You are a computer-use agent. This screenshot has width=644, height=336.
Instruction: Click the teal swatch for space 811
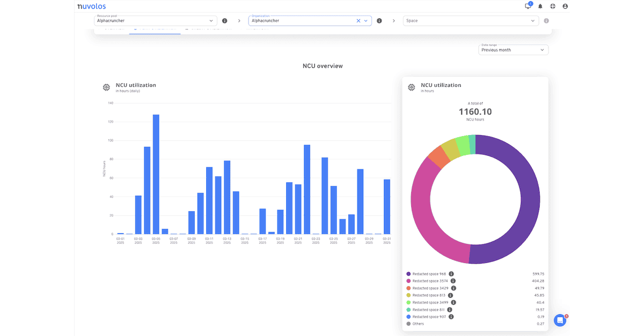(408, 310)
